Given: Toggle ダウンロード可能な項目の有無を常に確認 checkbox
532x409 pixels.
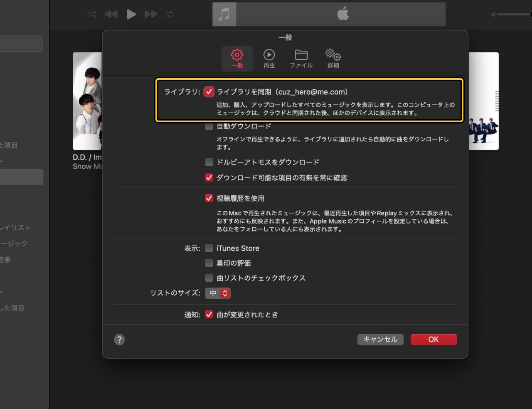Looking at the screenshot, I should 209,178.
